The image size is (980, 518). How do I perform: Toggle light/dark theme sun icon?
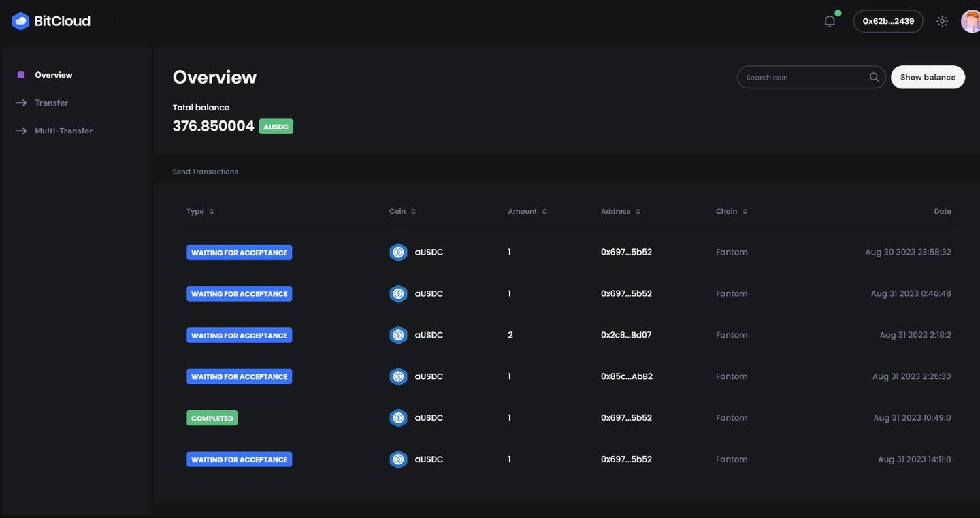point(942,21)
